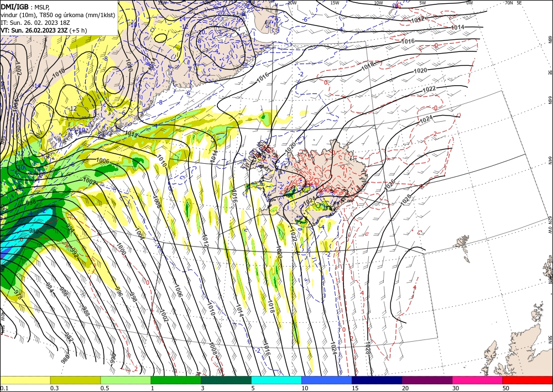Viewport: 553px width, 392px height.
Task: Click the 1014 isobar label near top right
Action: pos(457,28)
